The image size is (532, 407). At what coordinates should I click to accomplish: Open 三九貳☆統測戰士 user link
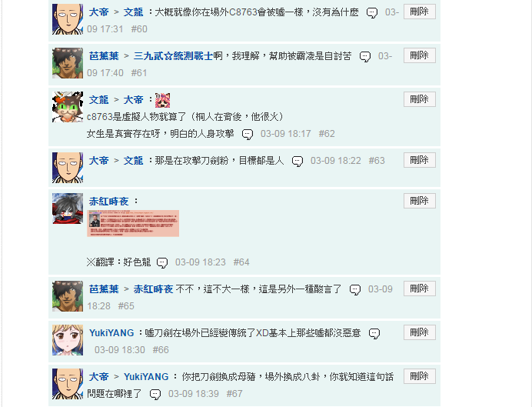point(174,56)
